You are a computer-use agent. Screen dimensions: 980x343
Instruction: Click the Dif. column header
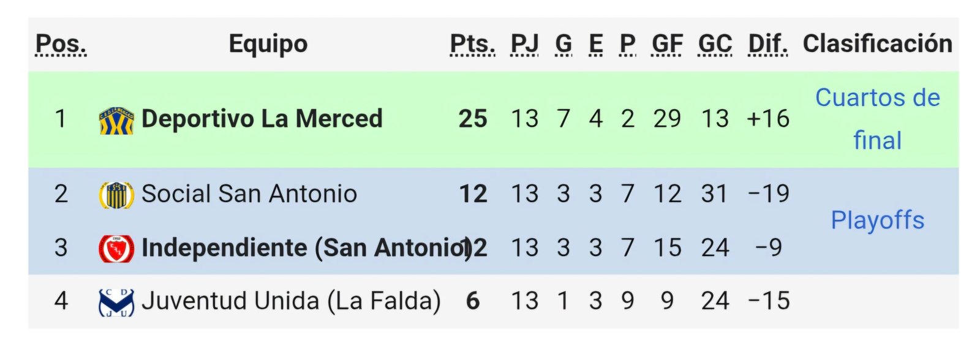(768, 44)
